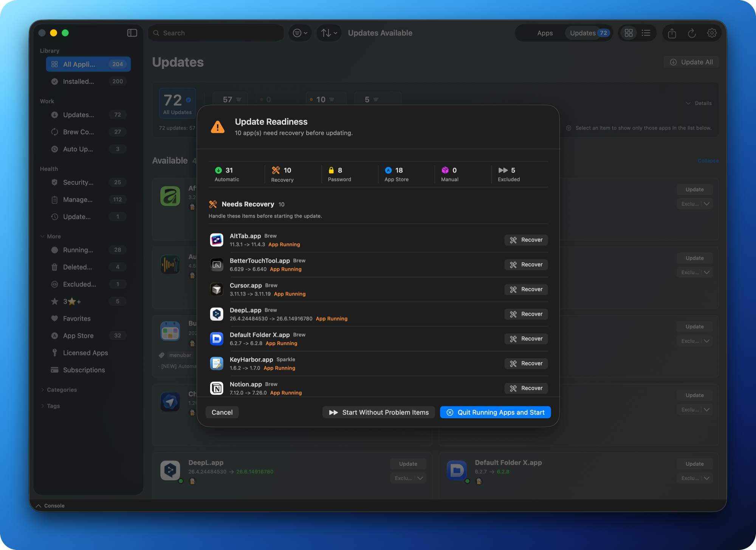Click Start Without Problem Items
The height and width of the screenshot is (550, 756).
tap(378, 412)
